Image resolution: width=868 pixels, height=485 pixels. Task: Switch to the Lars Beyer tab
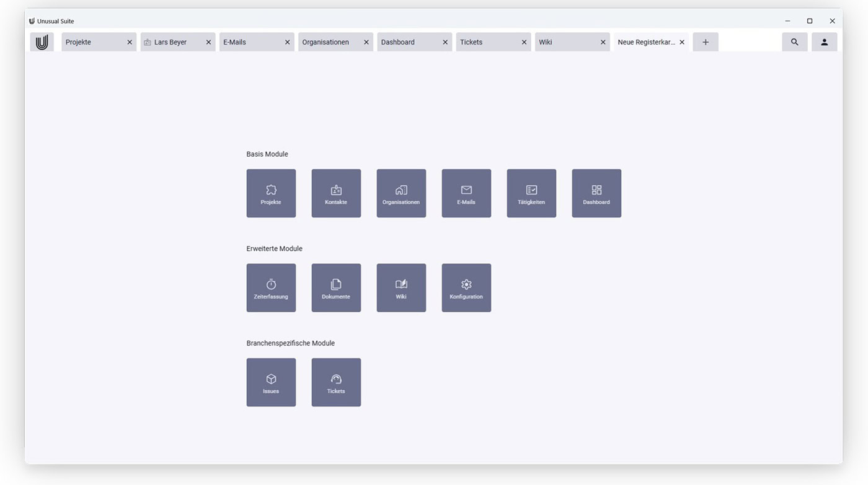170,42
